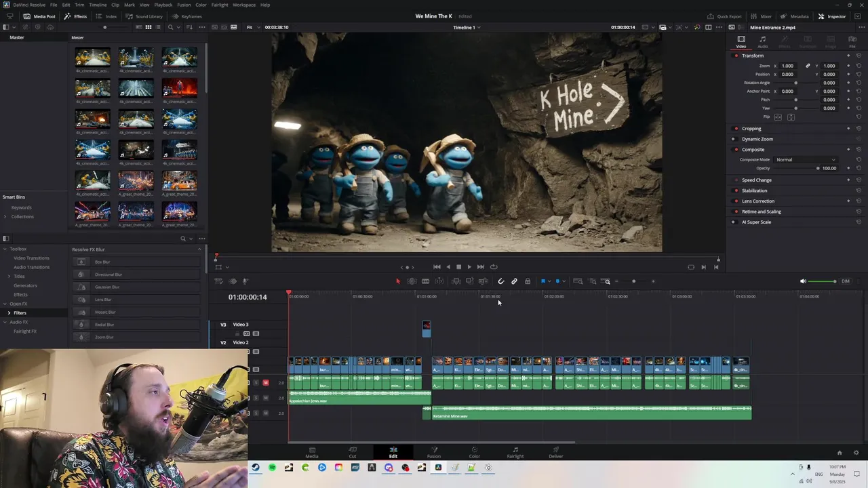Viewport: 868px width, 488px height.
Task: Open the Playback menu
Action: [x=163, y=5]
